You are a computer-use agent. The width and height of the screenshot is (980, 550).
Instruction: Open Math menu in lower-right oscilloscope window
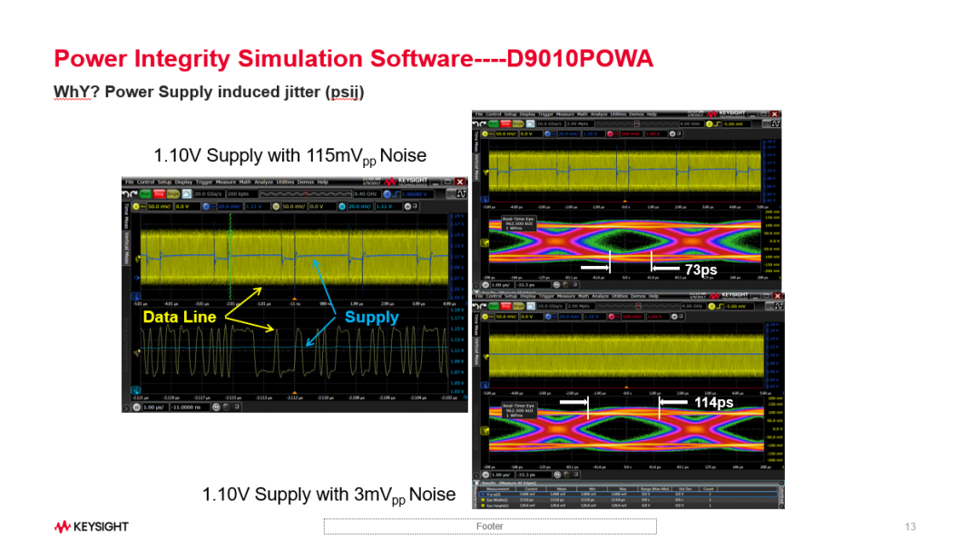(x=583, y=296)
